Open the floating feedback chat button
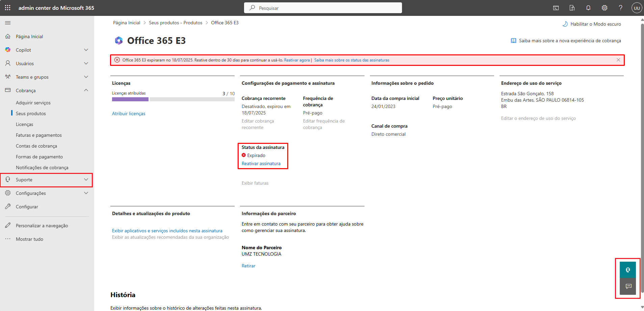This screenshot has width=644, height=311. (x=628, y=286)
